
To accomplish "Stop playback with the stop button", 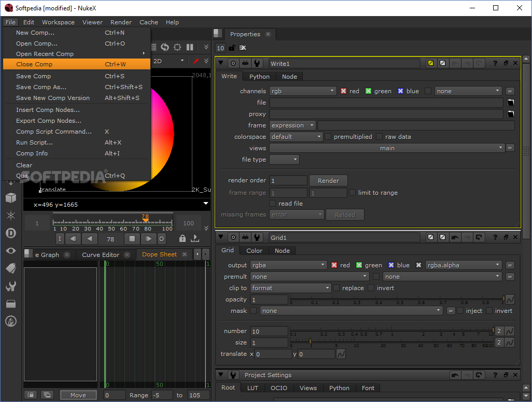I will tap(132, 239).
